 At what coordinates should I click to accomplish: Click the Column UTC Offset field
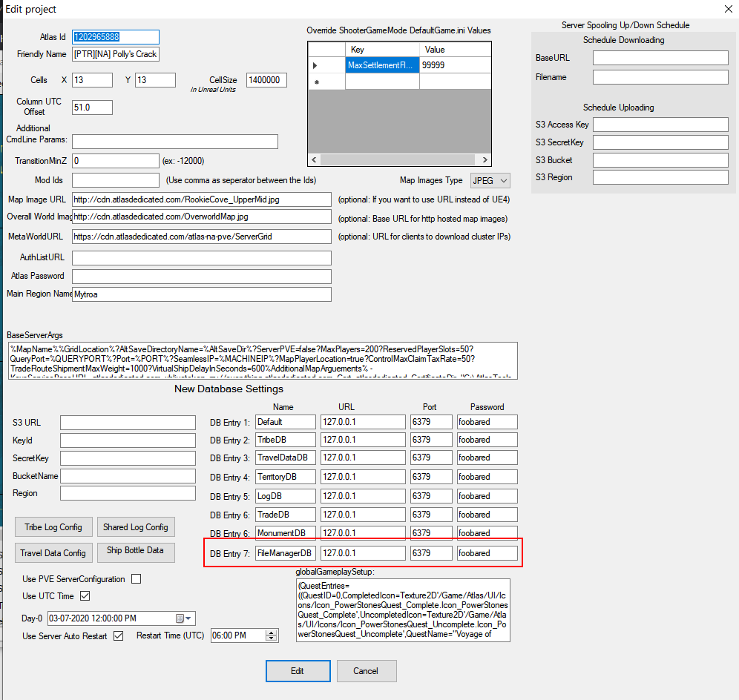click(x=92, y=108)
